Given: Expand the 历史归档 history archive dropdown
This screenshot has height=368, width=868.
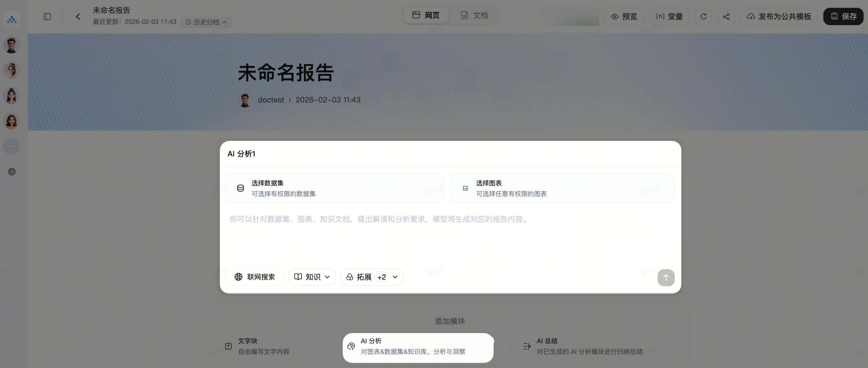Looking at the screenshot, I should click(206, 22).
